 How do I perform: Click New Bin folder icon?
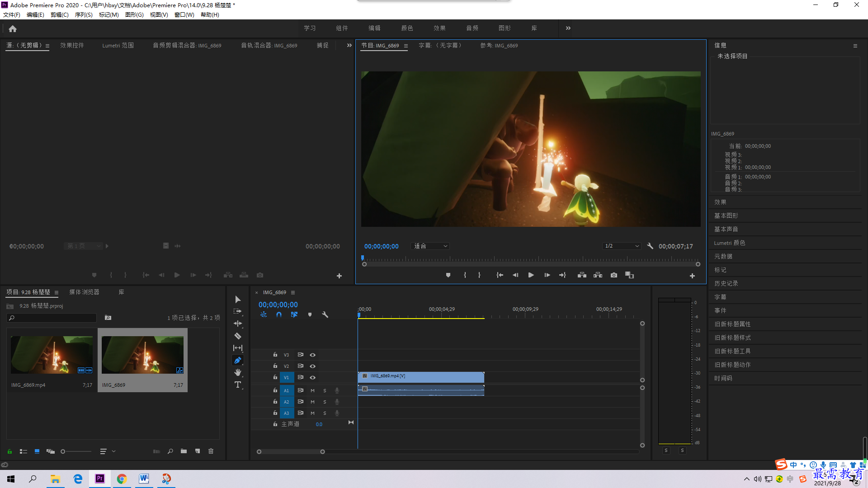(x=184, y=451)
